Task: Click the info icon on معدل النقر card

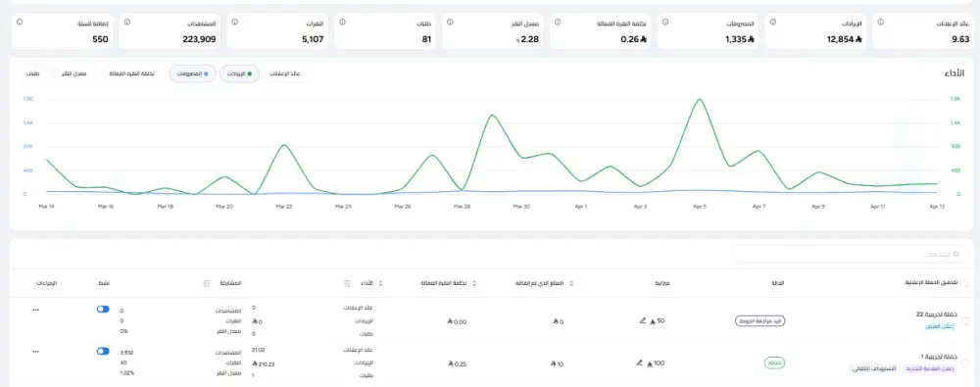Action: pyautogui.click(x=450, y=22)
